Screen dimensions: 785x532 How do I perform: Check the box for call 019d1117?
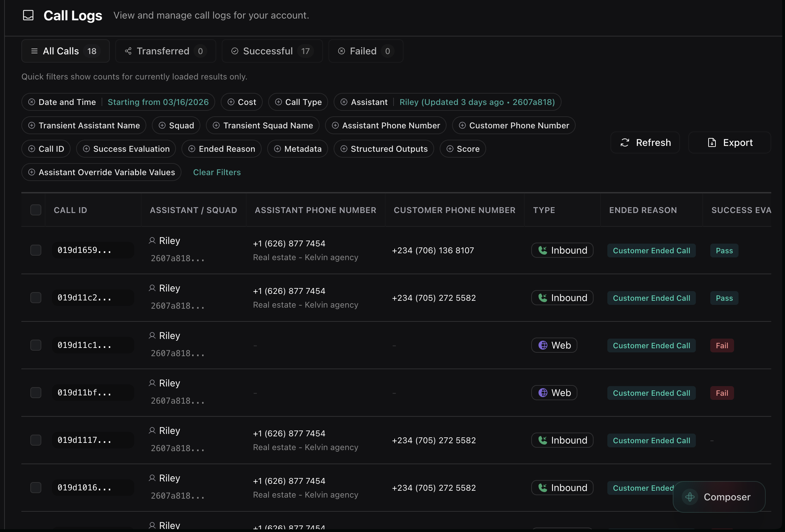(x=36, y=440)
